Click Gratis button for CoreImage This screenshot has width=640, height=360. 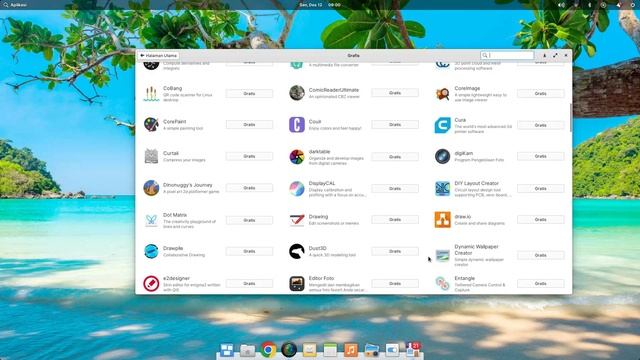[540, 93]
